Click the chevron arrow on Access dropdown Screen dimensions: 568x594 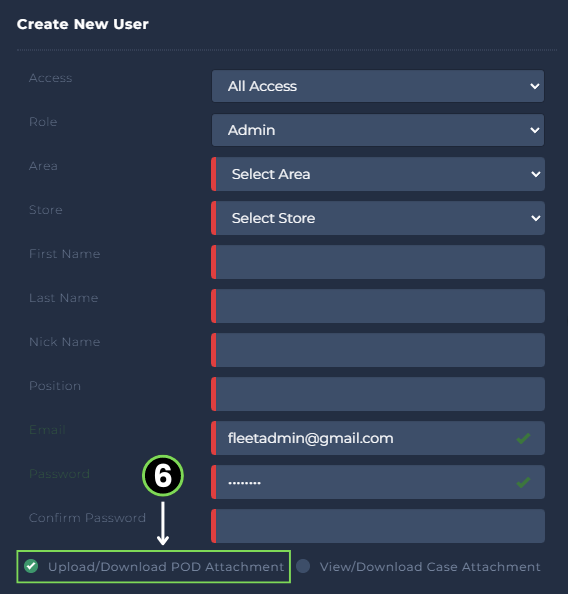click(x=535, y=86)
